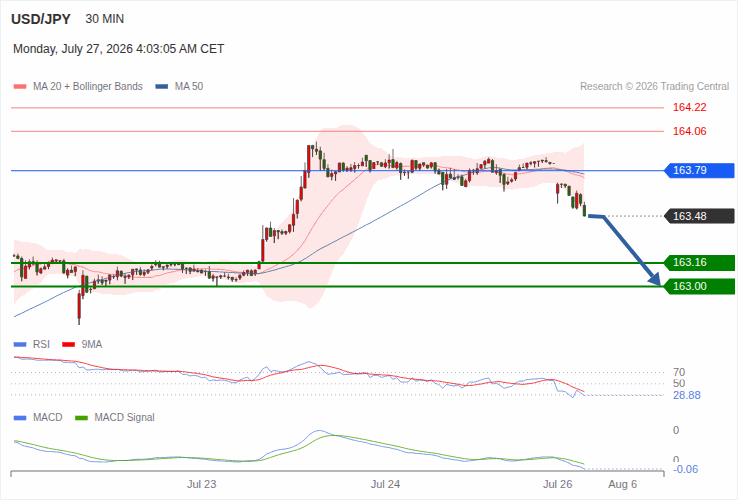Click the 9MA red legend marker
Viewport: 738px width, 500px height.
click(69, 345)
